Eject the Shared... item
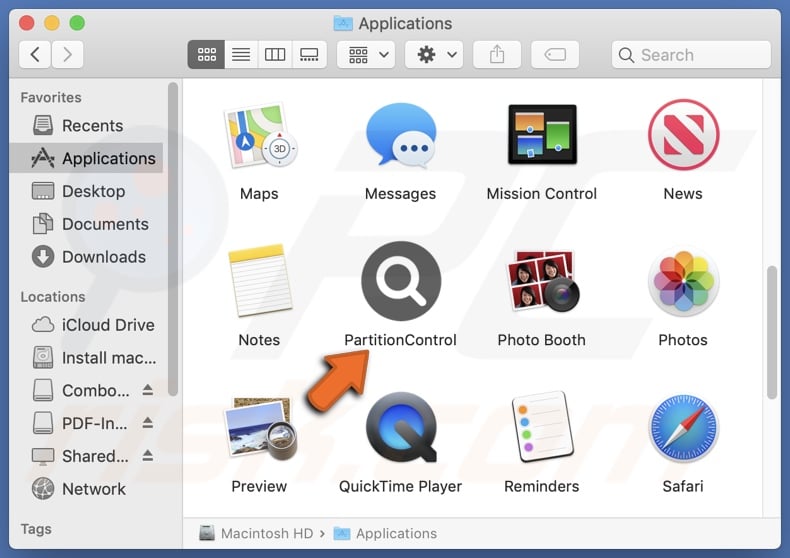The image size is (790, 558). point(148,455)
